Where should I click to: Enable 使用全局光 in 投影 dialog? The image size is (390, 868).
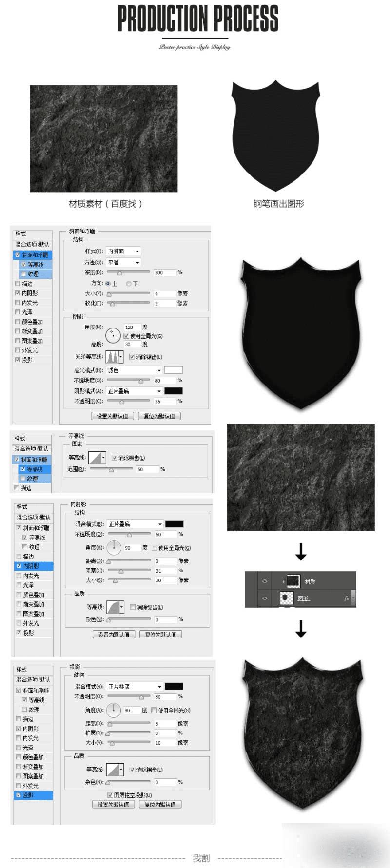point(154,710)
